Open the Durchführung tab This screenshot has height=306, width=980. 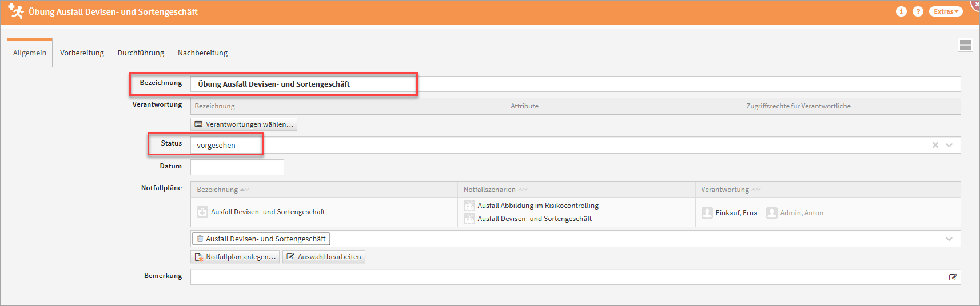[x=141, y=53]
